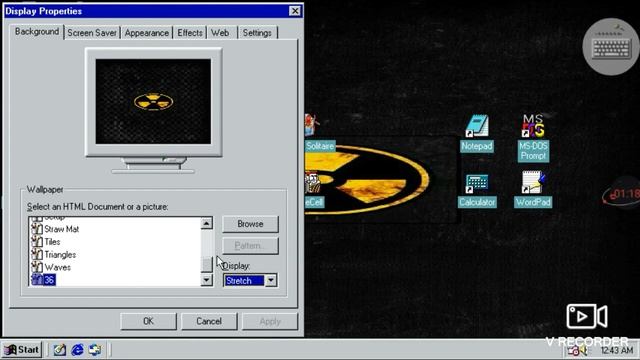Click the file icon beside Triangles
The height and width of the screenshot is (360, 640).
click(x=37, y=254)
